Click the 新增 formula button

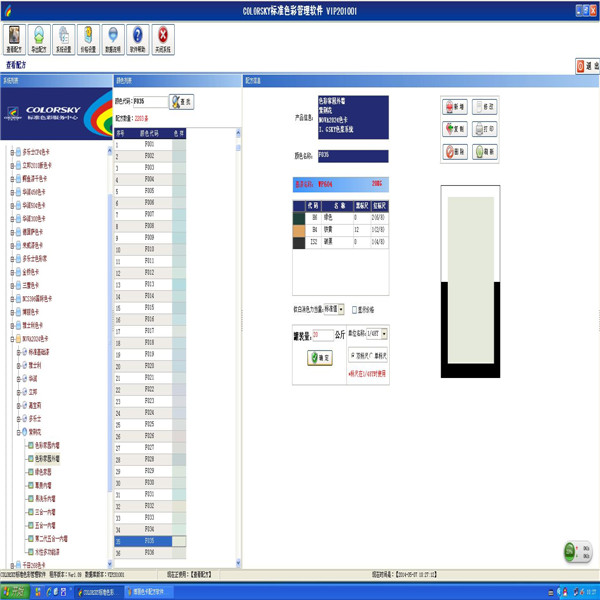(x=457, y=106)
